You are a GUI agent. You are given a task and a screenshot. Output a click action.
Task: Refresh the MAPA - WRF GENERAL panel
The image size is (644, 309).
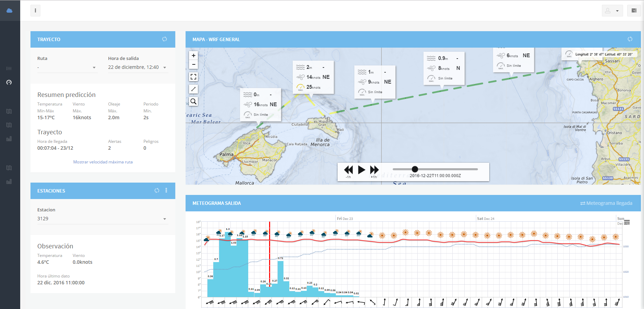click(630, 39)
